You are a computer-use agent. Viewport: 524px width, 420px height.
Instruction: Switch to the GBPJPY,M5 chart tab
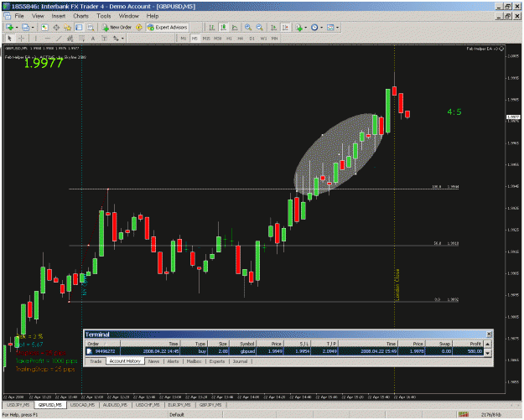(x=210, y=405)
